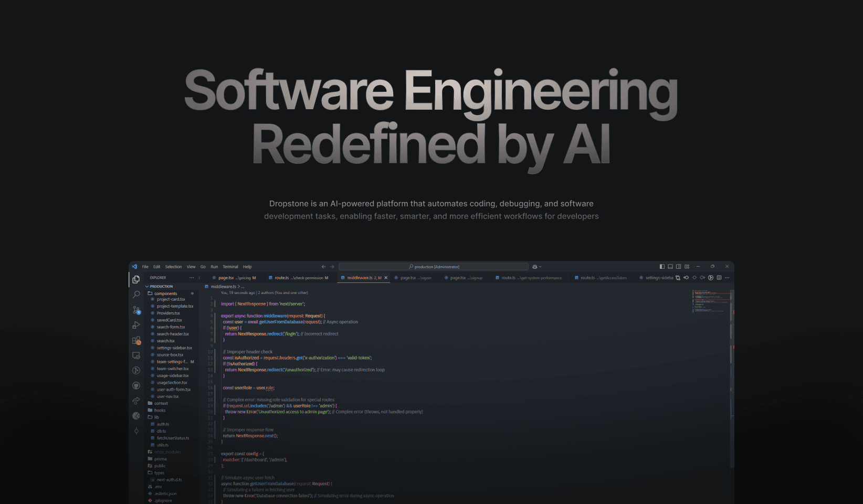Open the GitHub icon in activity bar
The height and width of the screenshot is (504, 863).
(136, 385)
